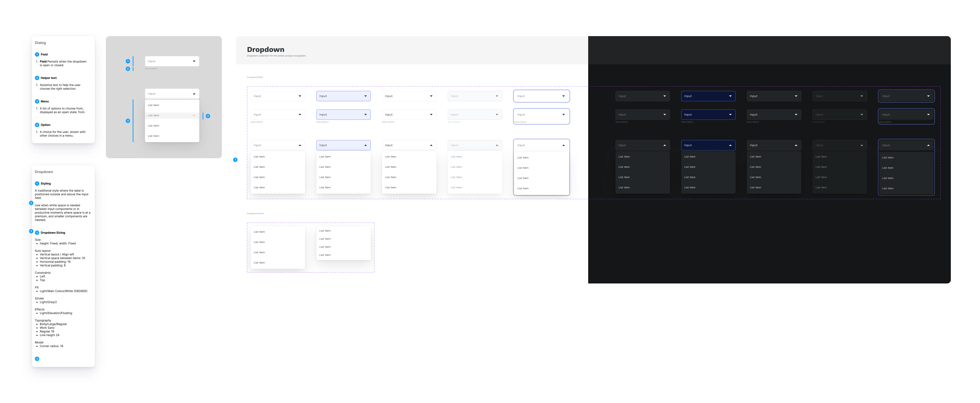Click the Dialog card heading
The width and height of the screenshot is (980, 403).
coord(40,43)
